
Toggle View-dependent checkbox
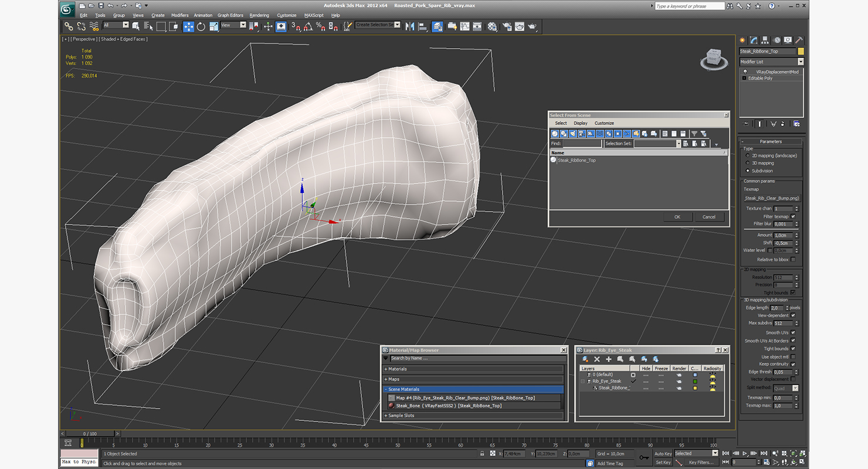(793, 315)
